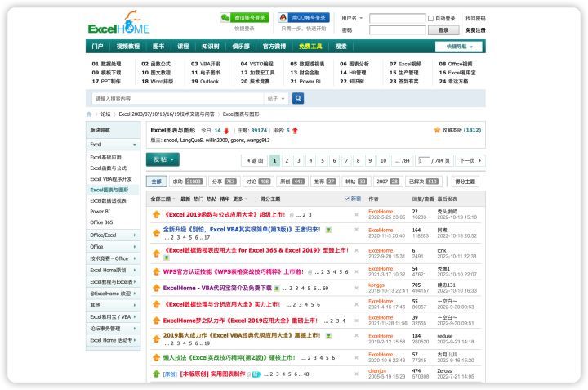Click the 密码 input field

397,30
